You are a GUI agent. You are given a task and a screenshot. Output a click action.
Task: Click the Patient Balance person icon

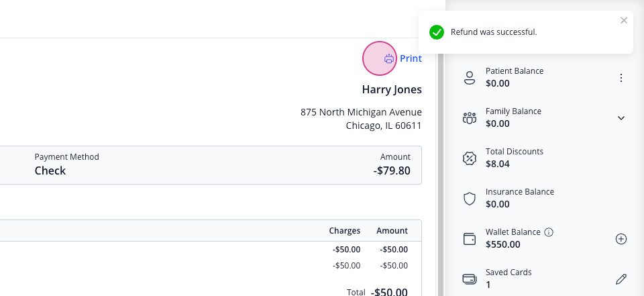click(469, 78)
